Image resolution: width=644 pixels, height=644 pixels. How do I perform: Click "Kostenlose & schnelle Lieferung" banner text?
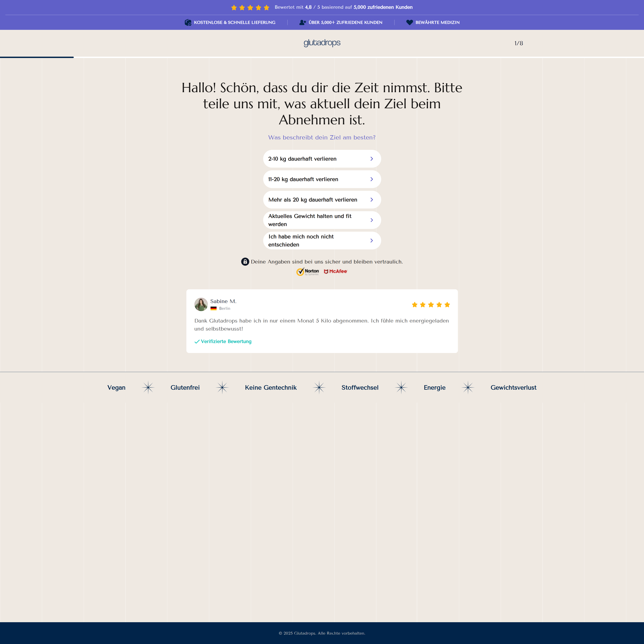click(x=234, y=22)
